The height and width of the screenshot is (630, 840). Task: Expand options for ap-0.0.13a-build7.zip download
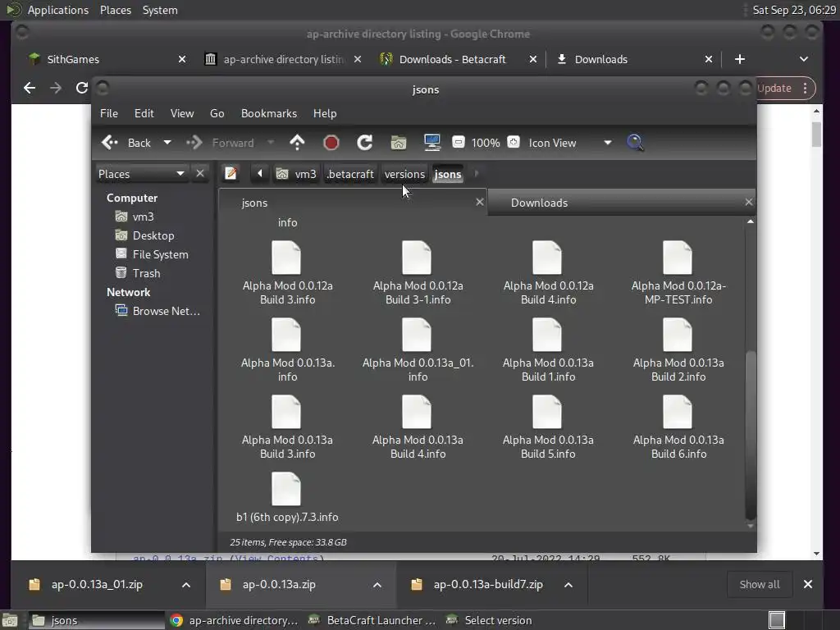click(568, 585)
